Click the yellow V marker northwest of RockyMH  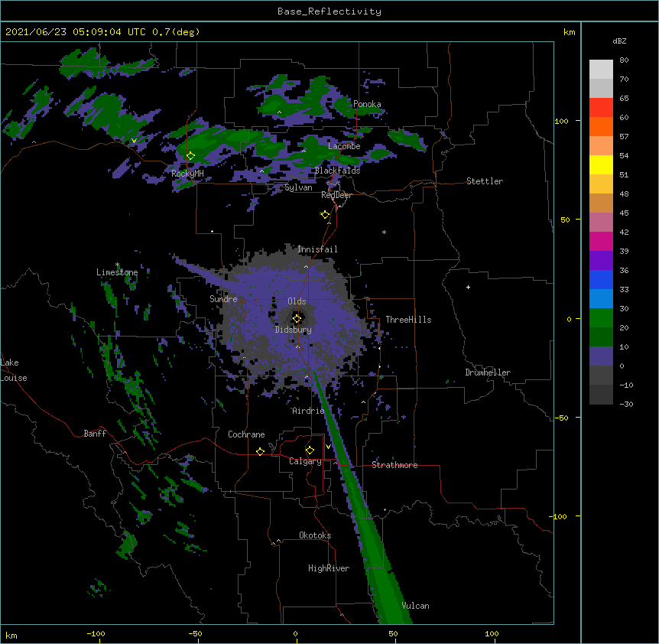coord(134,141)
